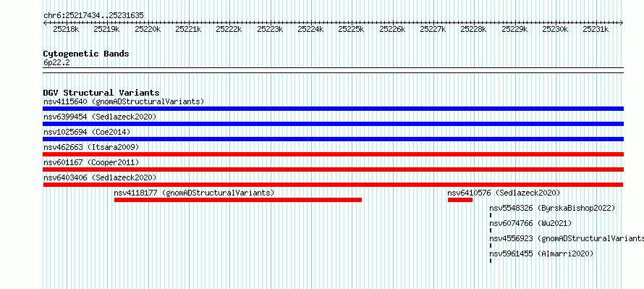Click the 25225k ruler position

click(351, 29)
